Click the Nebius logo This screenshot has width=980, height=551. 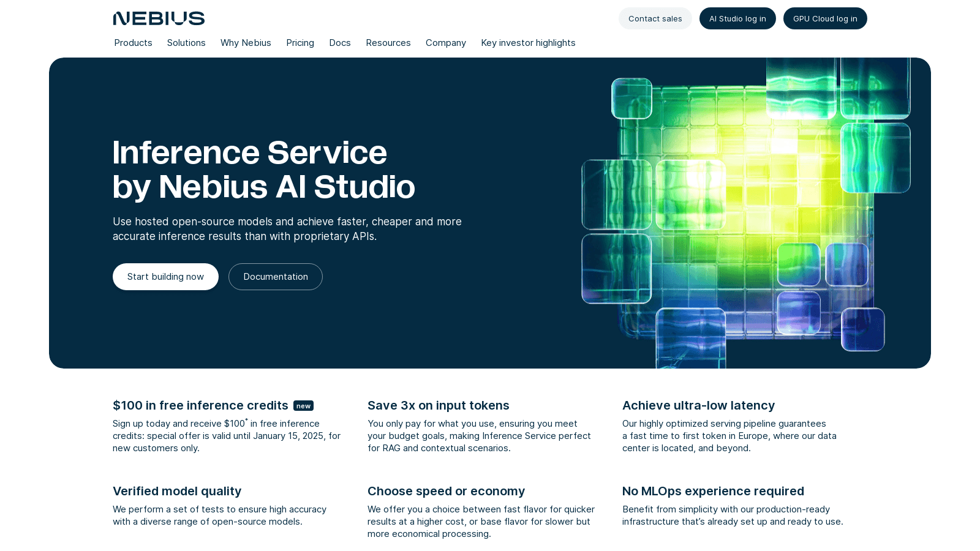pos(159,18)
